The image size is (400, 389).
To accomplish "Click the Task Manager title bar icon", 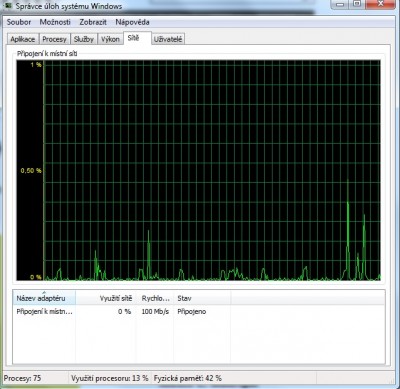I will (8, 5).
